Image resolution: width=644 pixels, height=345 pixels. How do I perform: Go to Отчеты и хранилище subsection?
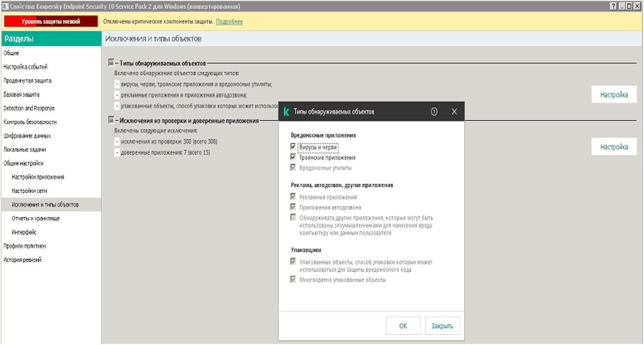pos(36,218)
